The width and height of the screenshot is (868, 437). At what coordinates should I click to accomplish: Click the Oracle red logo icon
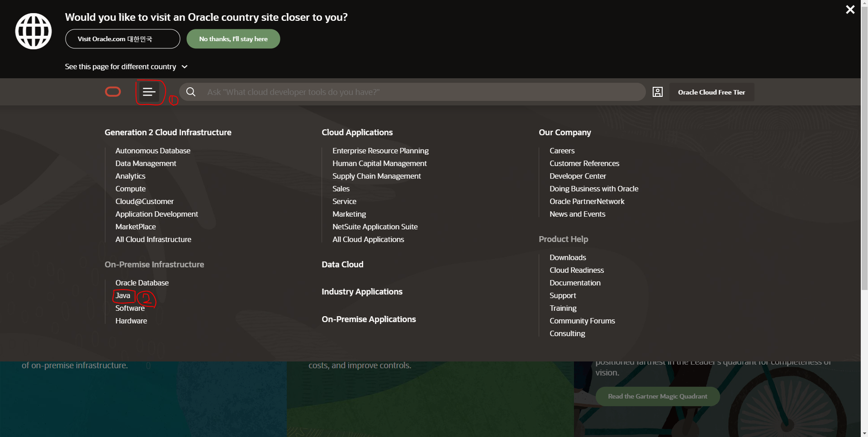tap(113, 92)
